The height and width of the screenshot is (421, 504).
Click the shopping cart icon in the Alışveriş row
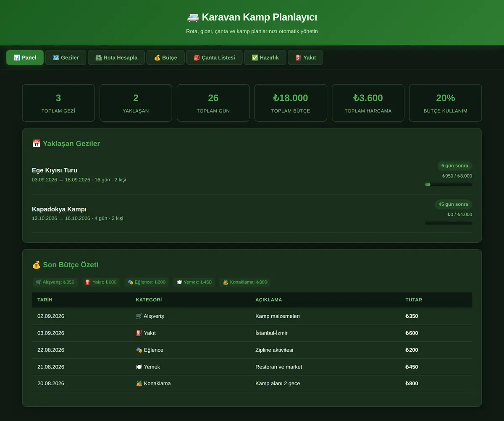139,316
